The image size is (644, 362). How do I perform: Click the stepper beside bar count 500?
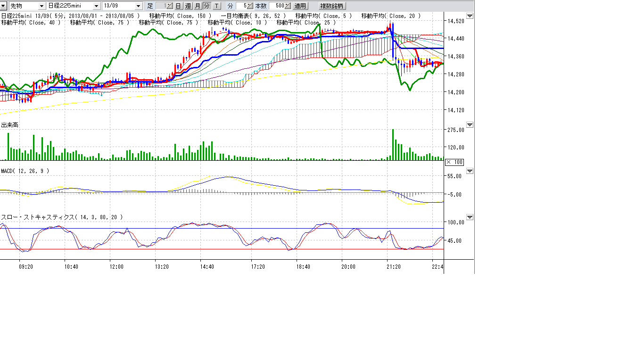(x=288, y=6)
